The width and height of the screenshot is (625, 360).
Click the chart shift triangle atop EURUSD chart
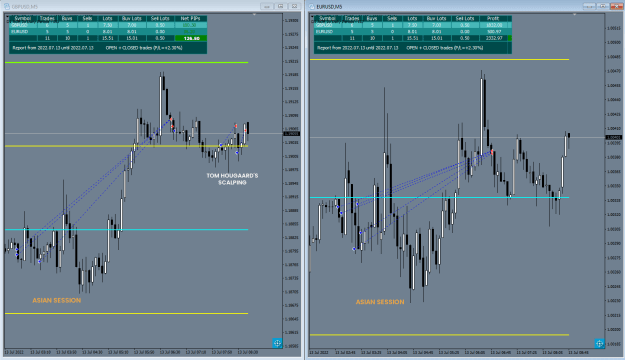pos(574,14)
